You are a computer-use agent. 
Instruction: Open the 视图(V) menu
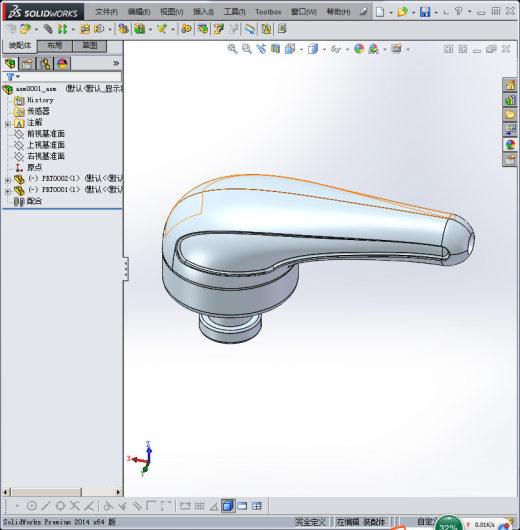[x=172, y=12]
